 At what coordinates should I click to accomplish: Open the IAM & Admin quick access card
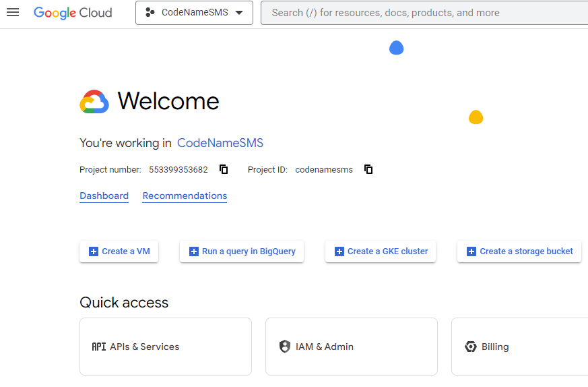tap(352, 347)
